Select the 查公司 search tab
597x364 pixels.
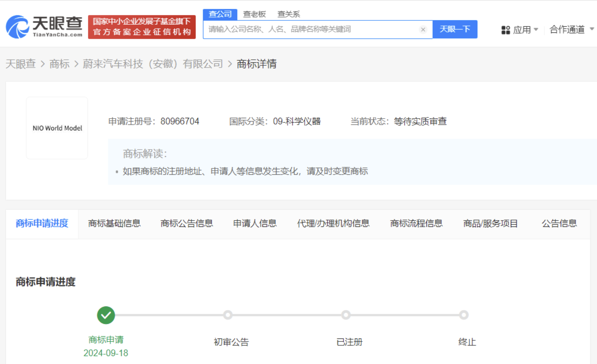point(220,14)
